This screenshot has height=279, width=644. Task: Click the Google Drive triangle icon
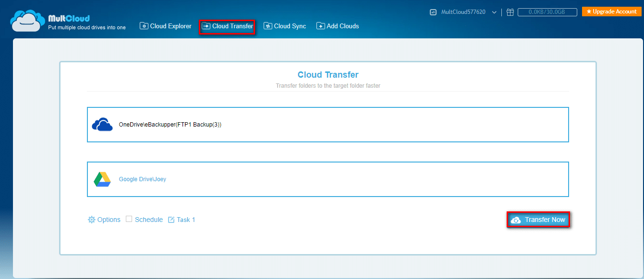pyautogui.click(x=102, y=178)
